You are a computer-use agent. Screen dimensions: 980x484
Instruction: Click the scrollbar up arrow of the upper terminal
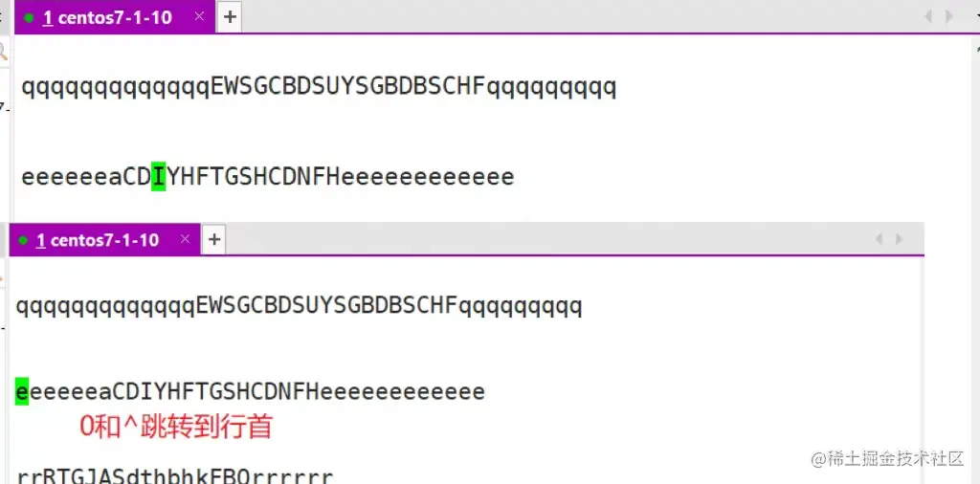tap(976, 48)
